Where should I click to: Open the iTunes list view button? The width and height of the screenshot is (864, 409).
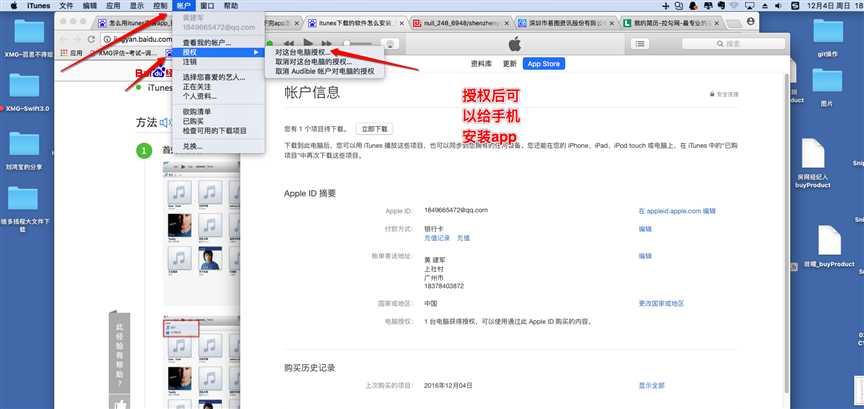click(639, 44)
